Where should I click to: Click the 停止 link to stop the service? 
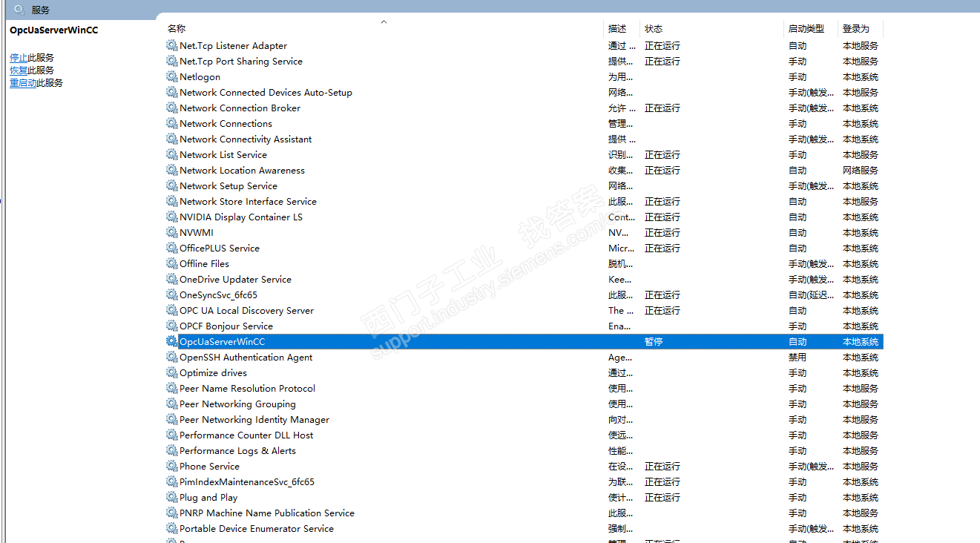pos(19,58)
